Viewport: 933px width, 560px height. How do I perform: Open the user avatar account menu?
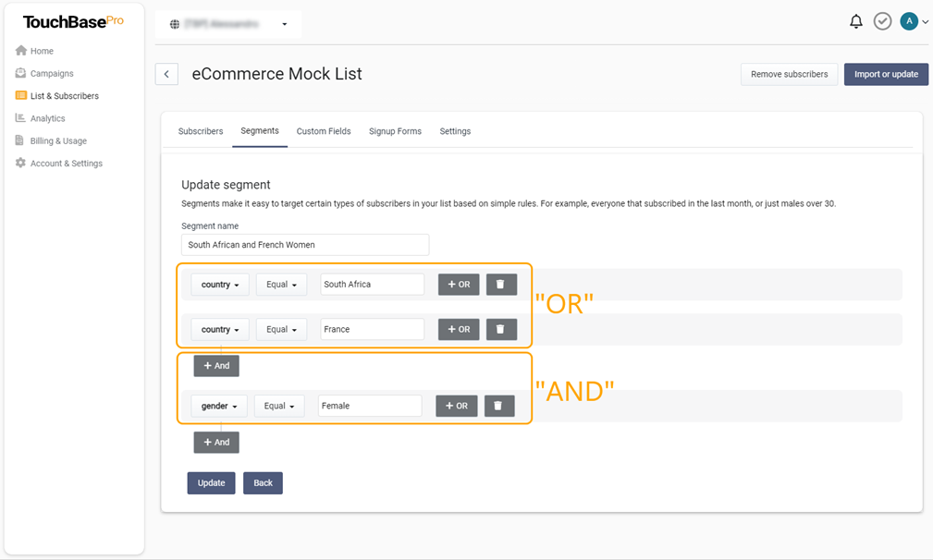[914, 21]
